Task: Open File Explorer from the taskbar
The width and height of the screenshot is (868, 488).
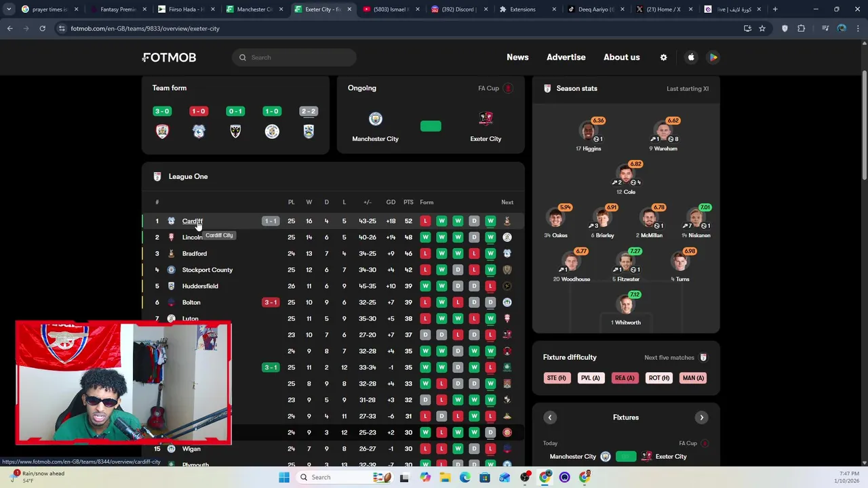Action: point(445,477)
